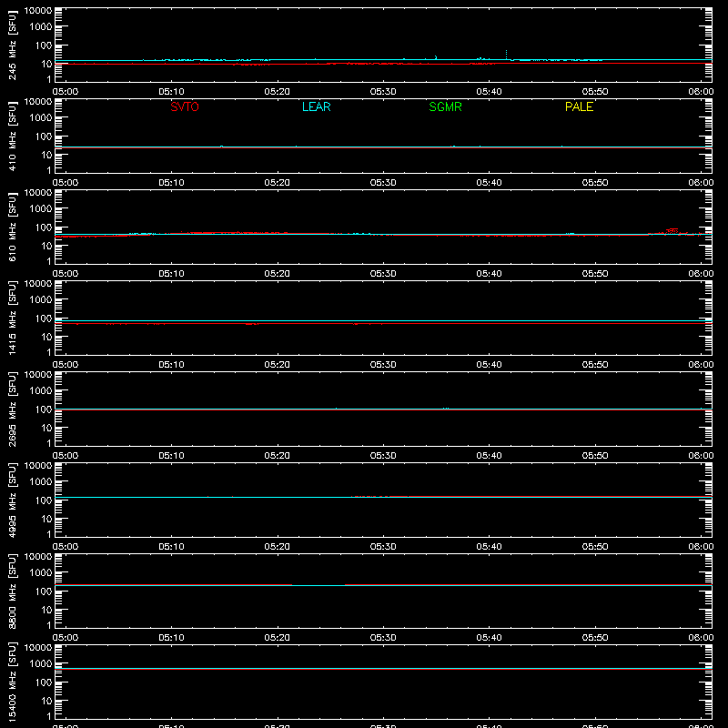Image resolution: width=728 pixels, height=728 pixels.
Task: Click the 05:30 tick label under 610 MHz plot
Action: click(x=383, y=274)
